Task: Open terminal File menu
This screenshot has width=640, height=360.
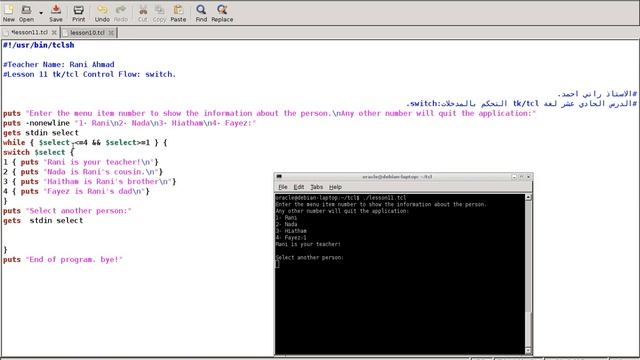Action: [x=283, y=187]
